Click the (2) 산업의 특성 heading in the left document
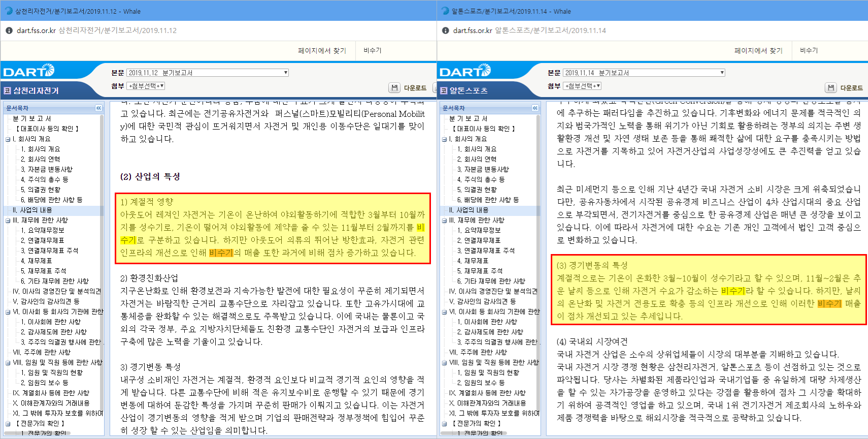The height and width of the screenshot is (439, 868). 150,177
